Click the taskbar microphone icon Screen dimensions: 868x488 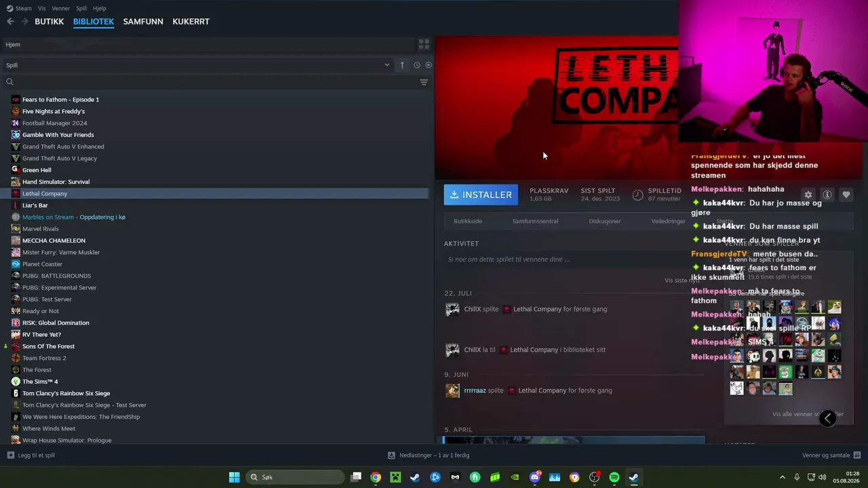tap(797, 477)
